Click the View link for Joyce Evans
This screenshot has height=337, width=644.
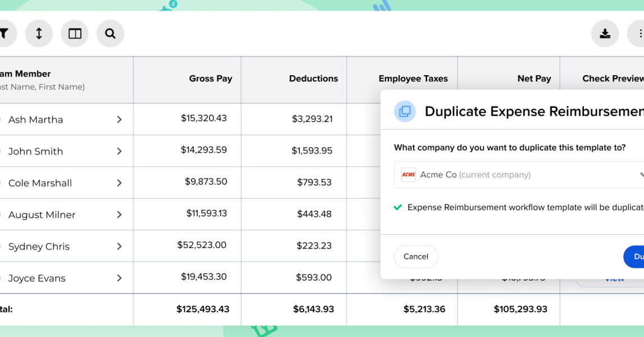615,278
